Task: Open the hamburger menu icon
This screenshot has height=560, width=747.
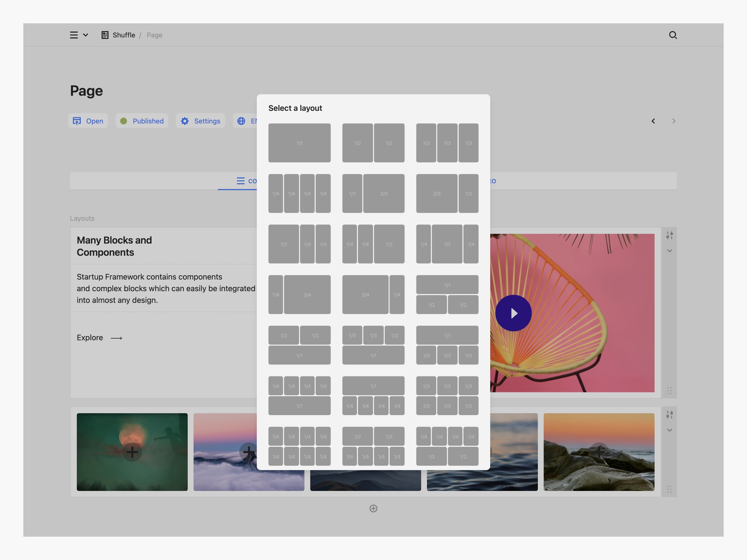Action: click(74, 35)
